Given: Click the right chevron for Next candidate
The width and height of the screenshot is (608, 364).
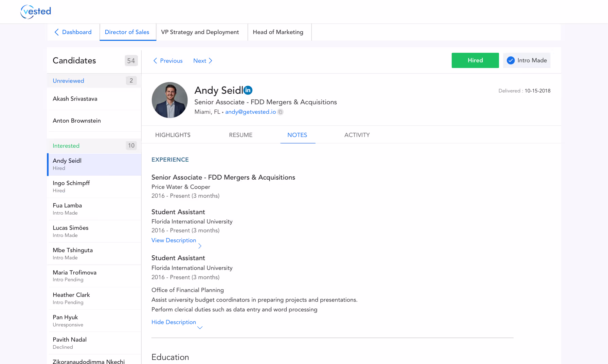Looking at the screenshot, I should coord(211,61).
